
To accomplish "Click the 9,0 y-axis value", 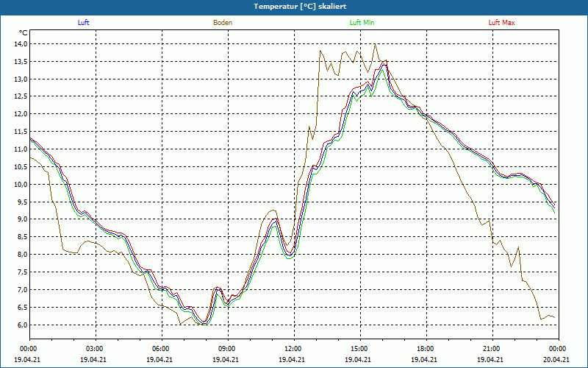I will click(x=23, y=219).
